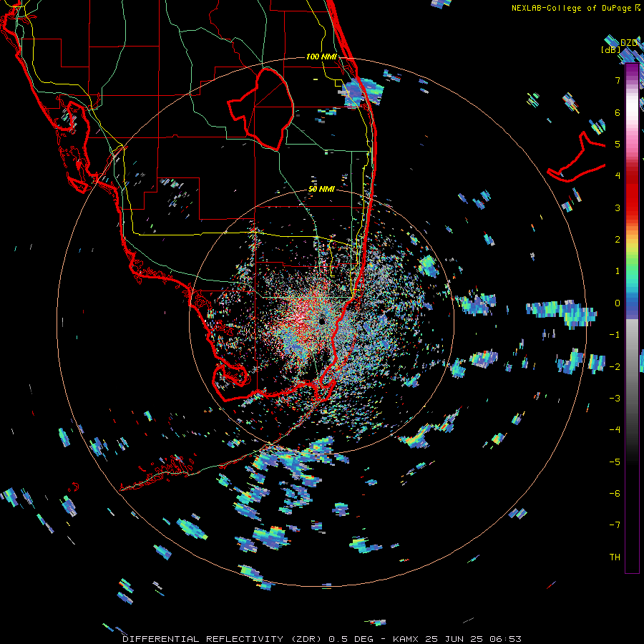Screen dimensions: 644x644
Task: Click the 5 value on the color scale
Action: pos(618,144)
